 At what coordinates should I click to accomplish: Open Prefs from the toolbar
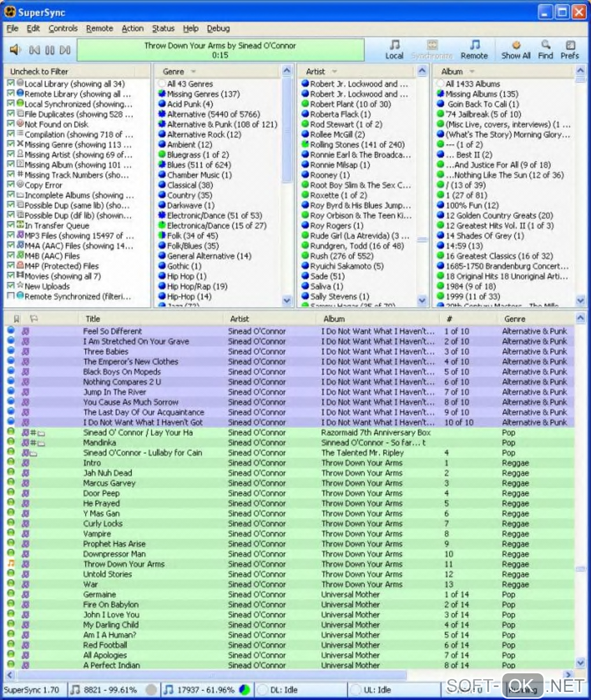570,50
